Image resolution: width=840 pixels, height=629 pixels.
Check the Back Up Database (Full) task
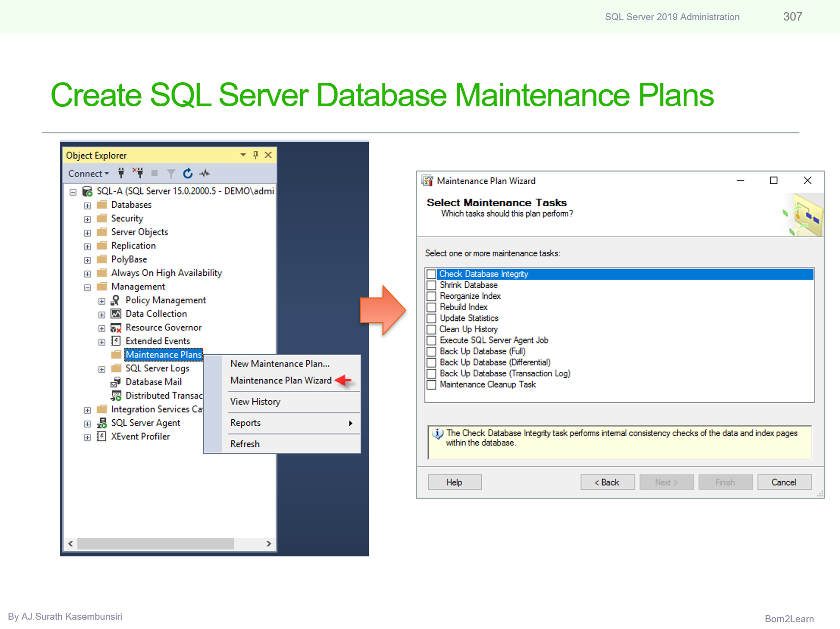[x=431, y=351]
